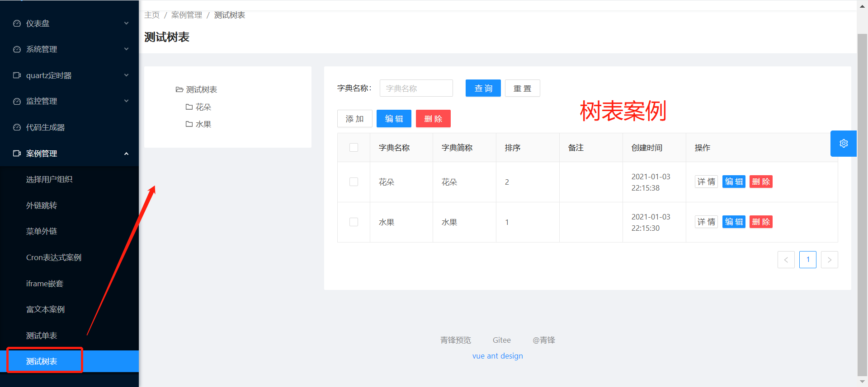
Task: Delete the 水果 row
Action: pyautogui.click(x=761, y=222)
